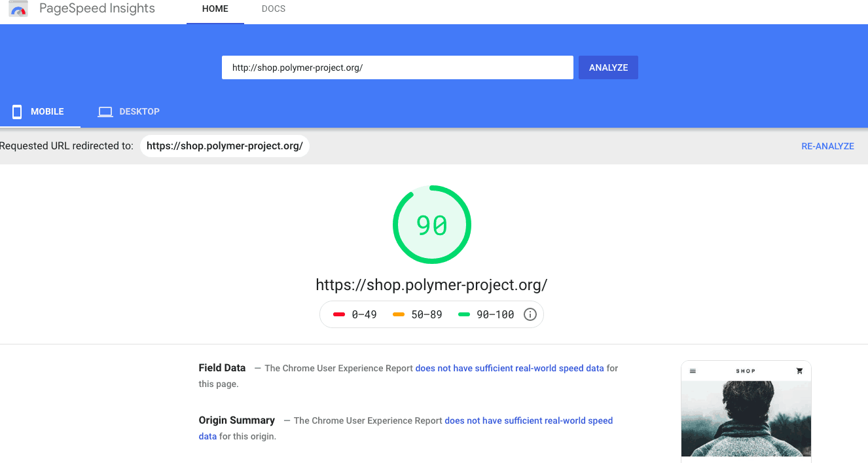Click the Field Data heading
This screenshot has height=463, width=868.
pos(222,368)
